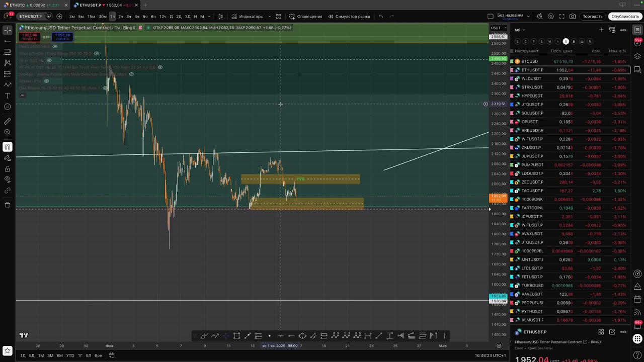Open chart settings hexagon icon
This screenshot has width=644, height=362.
point(551,17)
